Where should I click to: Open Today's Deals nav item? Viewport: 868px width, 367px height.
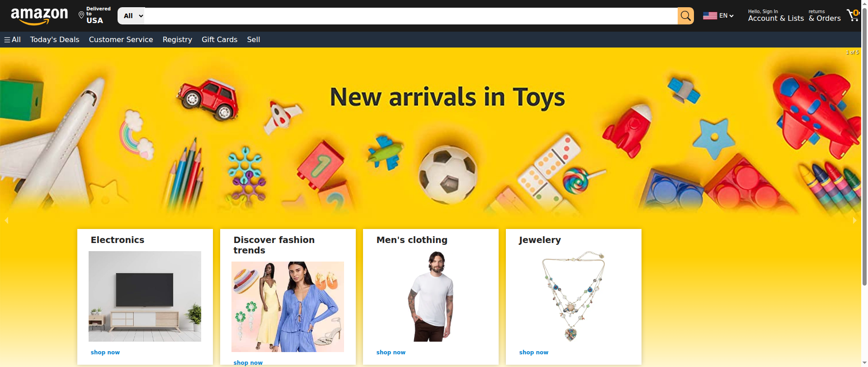click(x=55, y=40)
